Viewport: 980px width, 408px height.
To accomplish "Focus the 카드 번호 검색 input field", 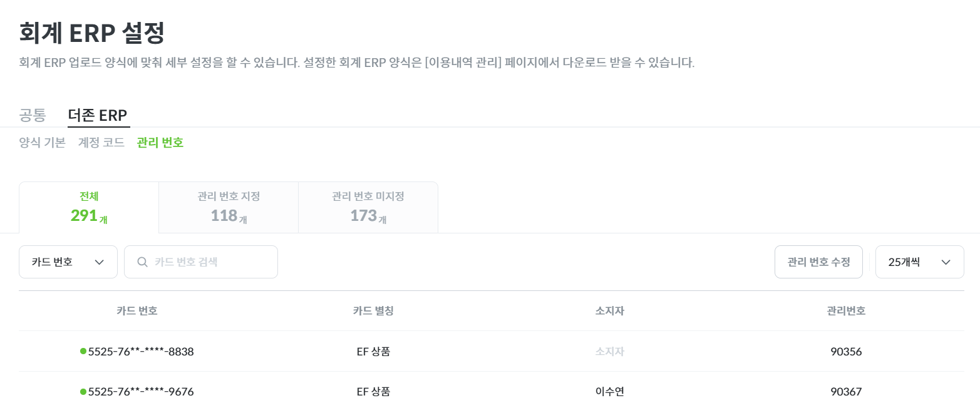I will (x=201, y=262).
